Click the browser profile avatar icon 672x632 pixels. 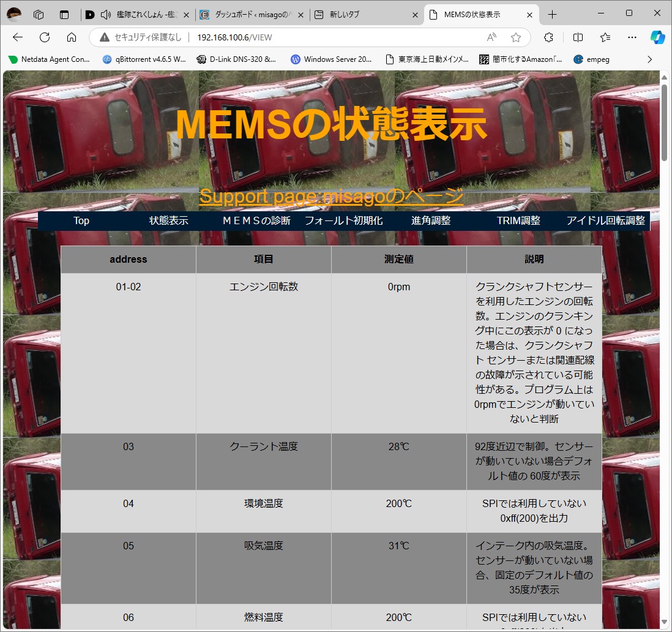tap(14, 14)
